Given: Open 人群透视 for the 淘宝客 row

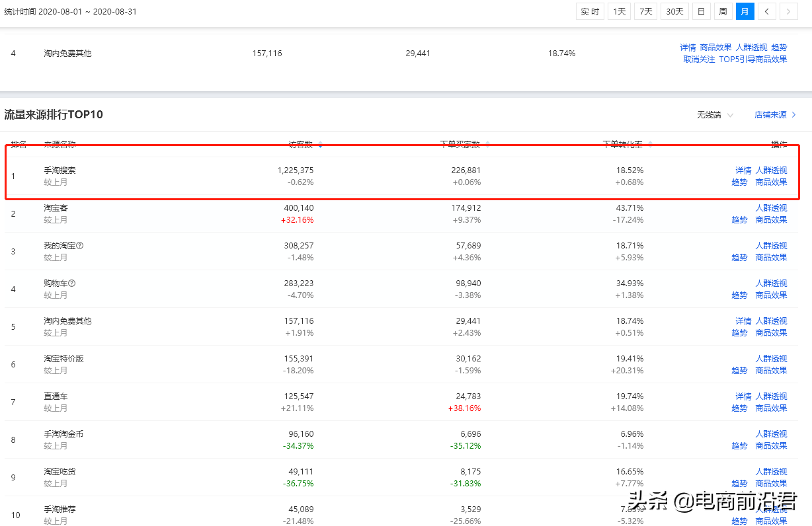Looking at the screenshot, I should [771, 208].
